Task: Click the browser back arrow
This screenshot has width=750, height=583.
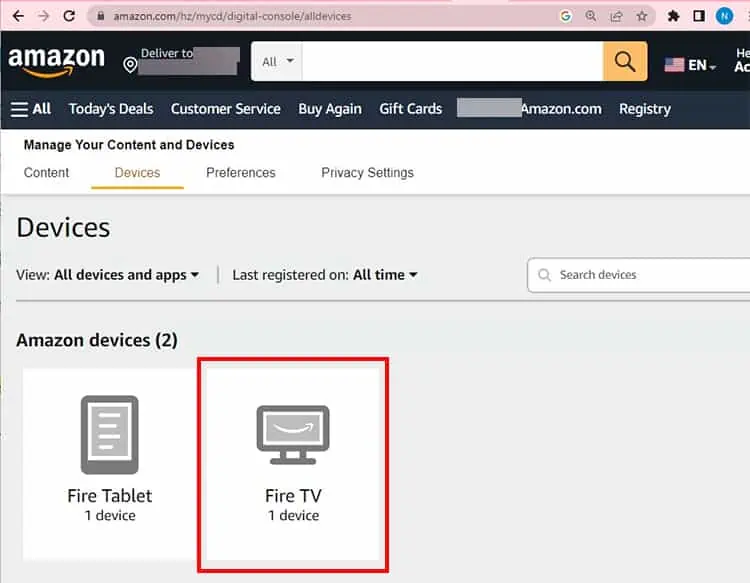Action: point(18,16)
